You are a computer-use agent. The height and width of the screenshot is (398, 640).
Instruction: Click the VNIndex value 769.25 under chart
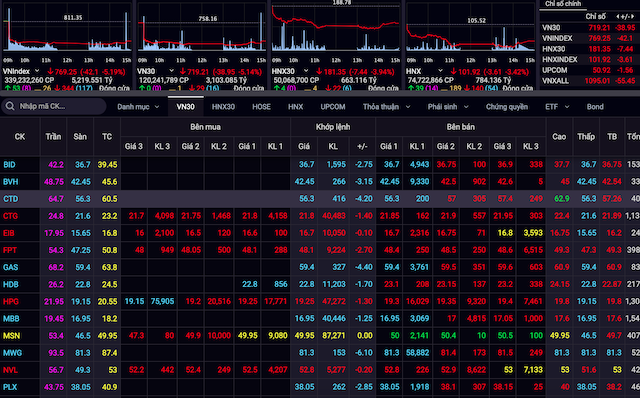pos(66,72)
